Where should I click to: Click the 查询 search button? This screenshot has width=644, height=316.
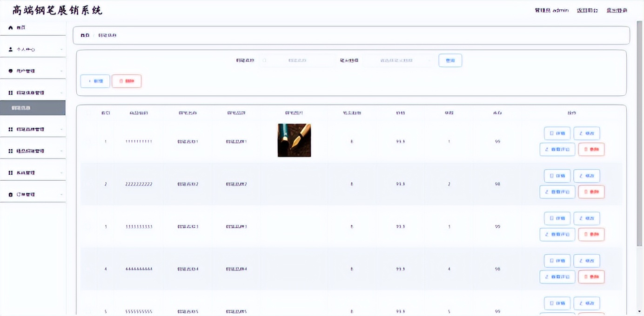[450, 60]
